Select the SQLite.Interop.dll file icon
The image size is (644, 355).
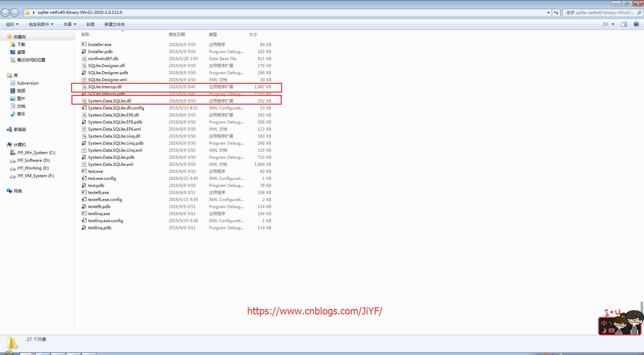84,87
